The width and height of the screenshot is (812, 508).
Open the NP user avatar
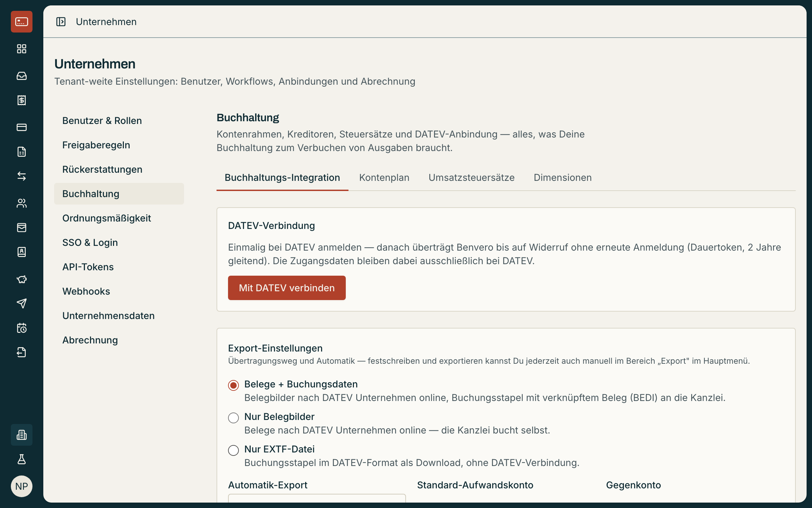pos(22,486)
